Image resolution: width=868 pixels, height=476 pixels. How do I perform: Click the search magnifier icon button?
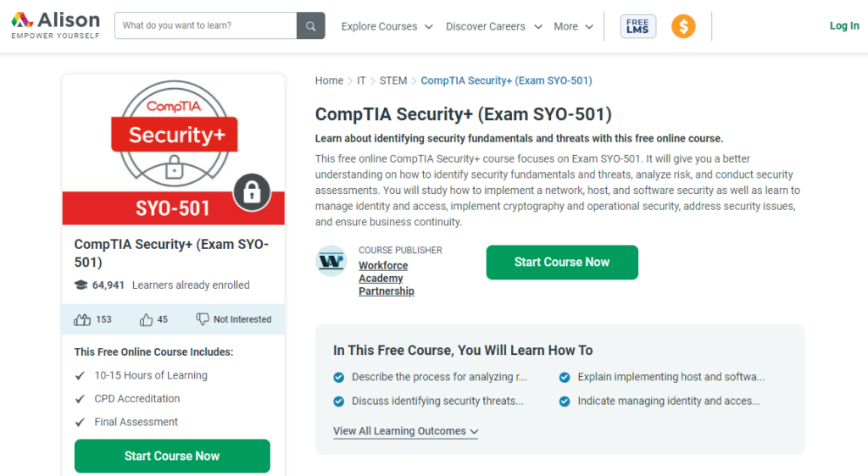pyautogui.click(x=310, y=26)
